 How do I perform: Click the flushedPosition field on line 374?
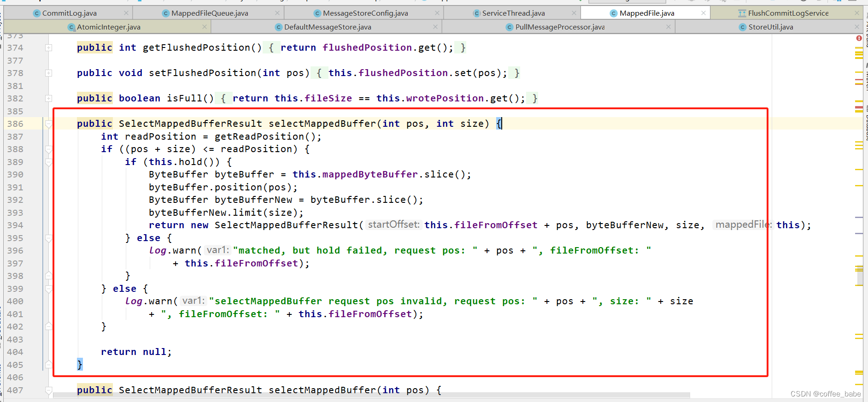[367, 48]
